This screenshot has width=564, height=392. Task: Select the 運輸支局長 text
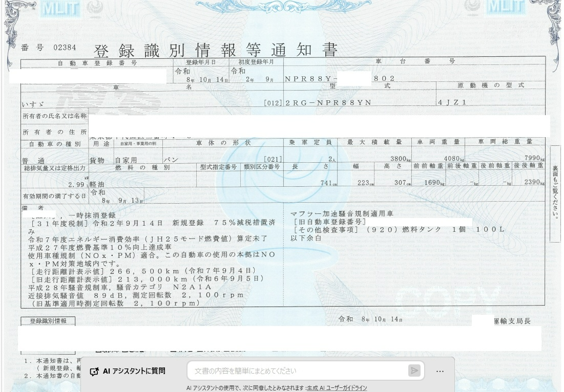click(512, 321)
